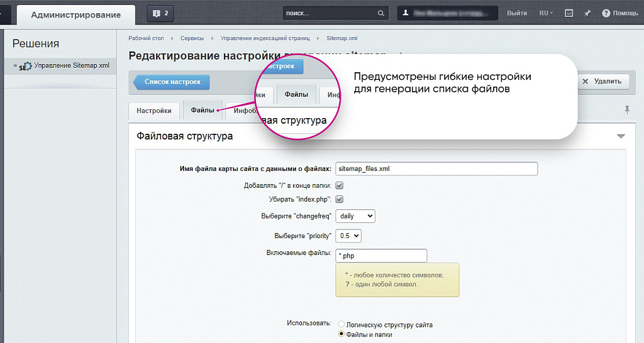Click the pin icon at right of tabs row
This screenshot has width=644, height=343.
pyautogui.click(x=626, y=110)
